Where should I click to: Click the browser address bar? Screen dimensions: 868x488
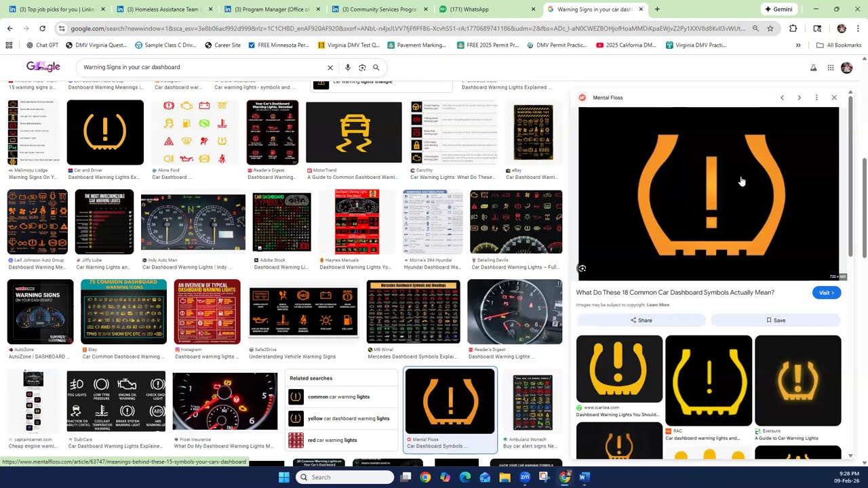pyautogui.click(x=405, y=28)
